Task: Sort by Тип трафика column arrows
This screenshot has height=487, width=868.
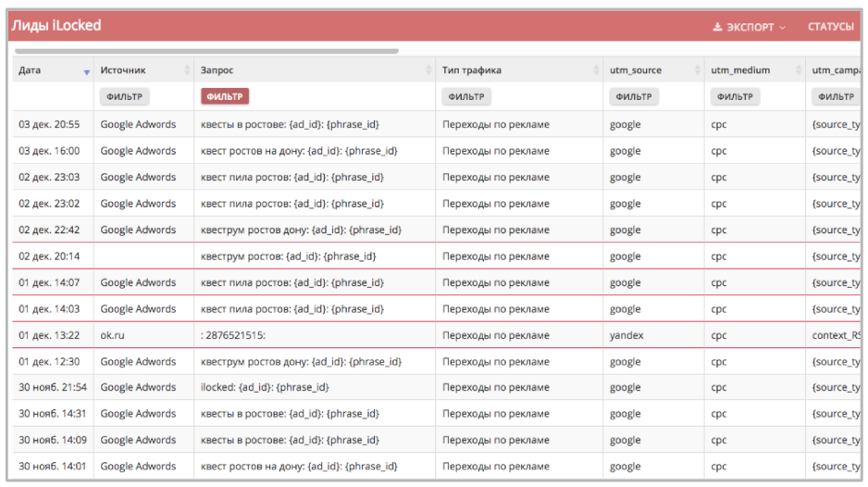Action: tap(596, 69)
